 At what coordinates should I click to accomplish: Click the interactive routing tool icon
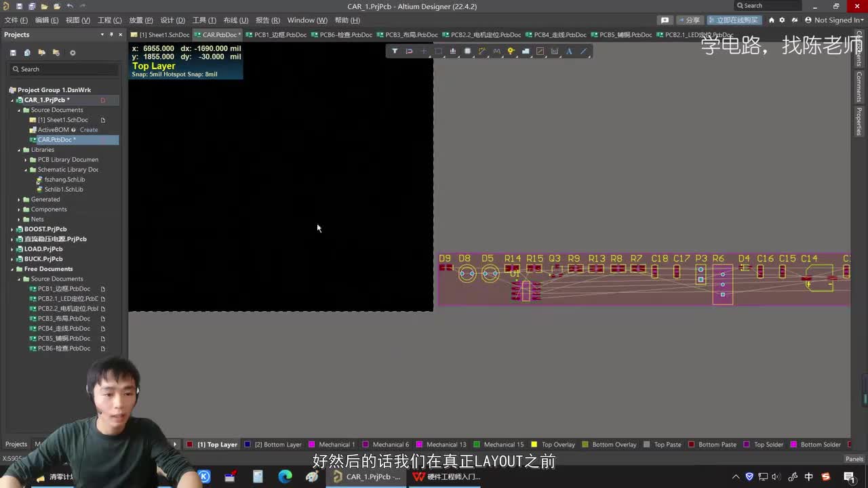click(x=482, y=51)
